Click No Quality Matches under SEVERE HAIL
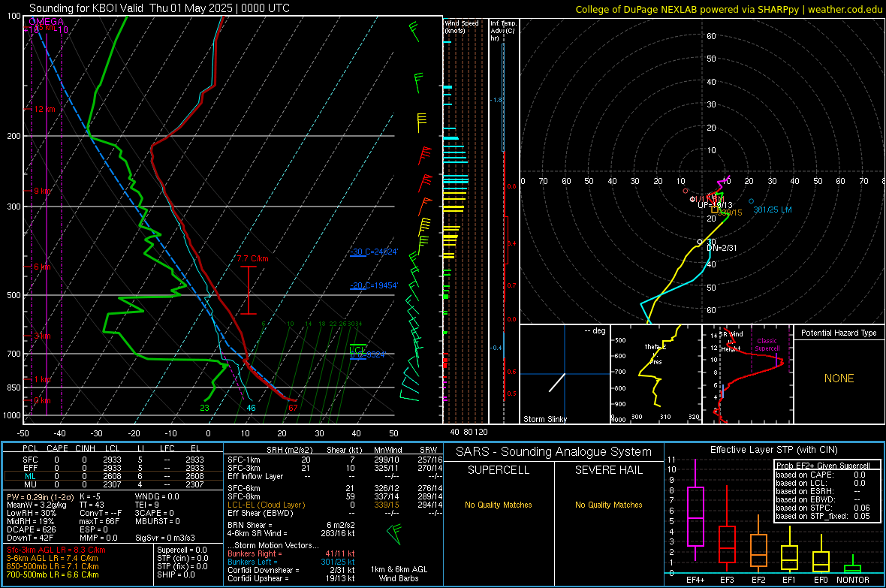 pyautogui.click(x=608, y=505)
